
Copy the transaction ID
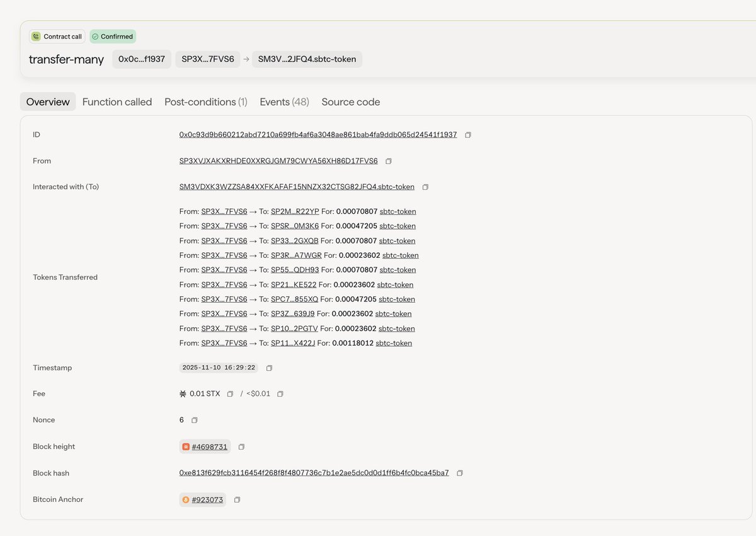(467, 134)
